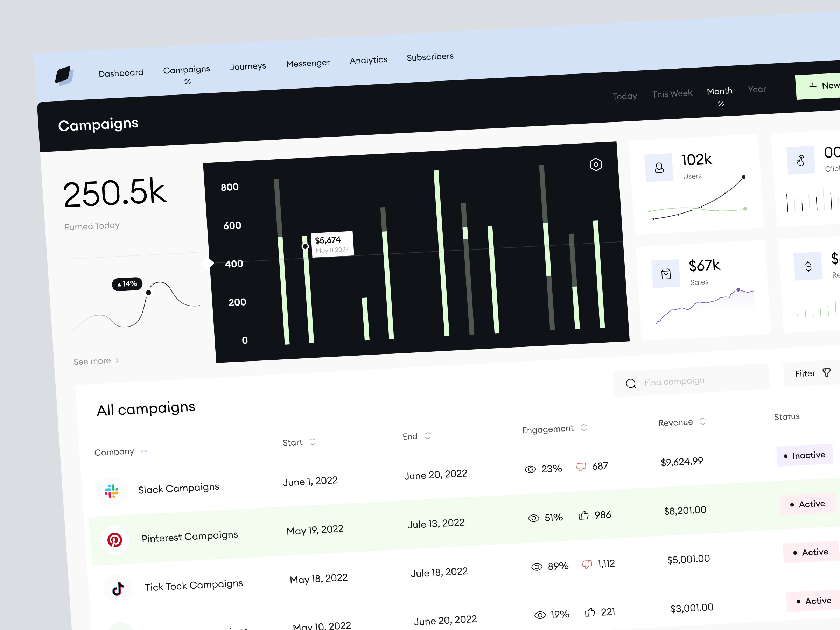Click start date June 1, 2022
Image resolution: width=840 pixels, height=630 pixels.
(x=310, y=481)
